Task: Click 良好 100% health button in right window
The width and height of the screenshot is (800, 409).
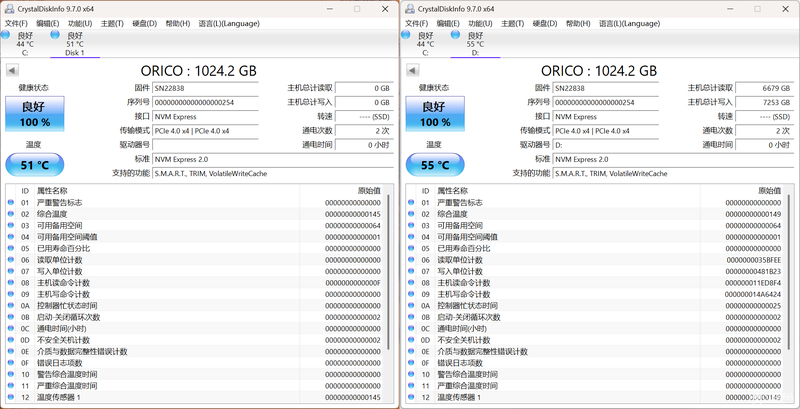Action: 435,114
